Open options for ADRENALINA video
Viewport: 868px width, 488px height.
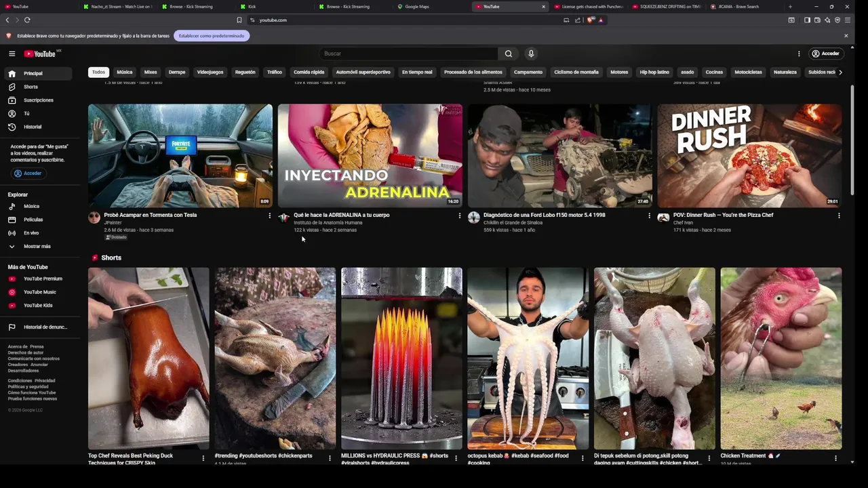click(x=460, y=216)
